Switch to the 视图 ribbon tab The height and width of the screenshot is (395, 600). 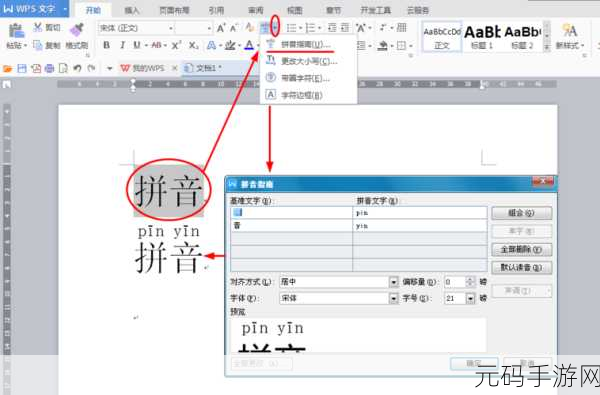click(x=294, y=10)
